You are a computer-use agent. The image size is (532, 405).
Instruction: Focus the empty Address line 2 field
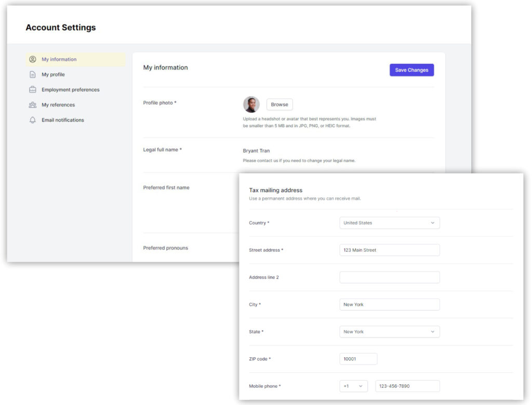389,277
